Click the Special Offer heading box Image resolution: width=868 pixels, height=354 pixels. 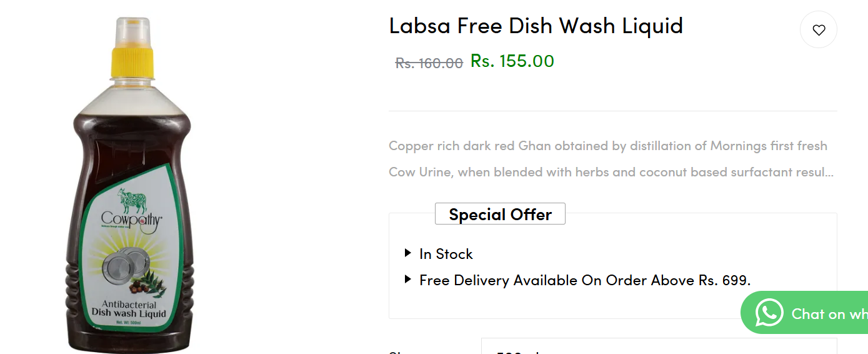[500, 214]
